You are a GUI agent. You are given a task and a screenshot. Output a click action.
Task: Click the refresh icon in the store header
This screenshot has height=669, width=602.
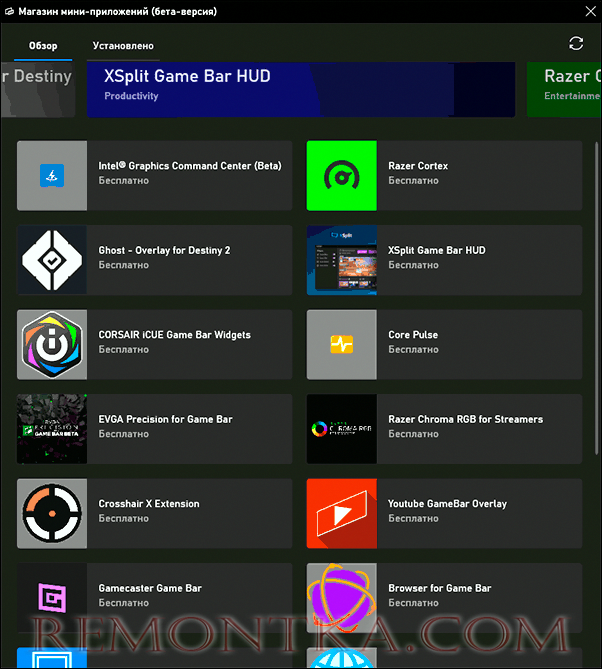pos(575,44)
